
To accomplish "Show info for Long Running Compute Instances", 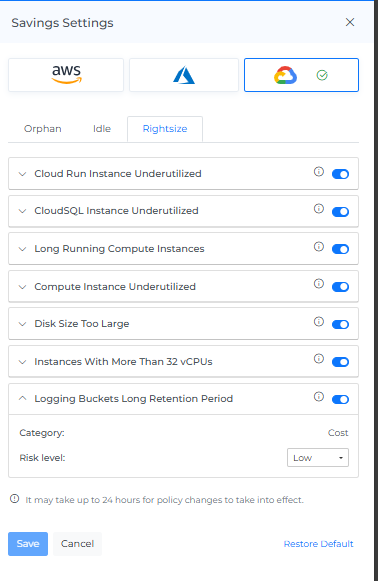I will [x=319, y=246].
